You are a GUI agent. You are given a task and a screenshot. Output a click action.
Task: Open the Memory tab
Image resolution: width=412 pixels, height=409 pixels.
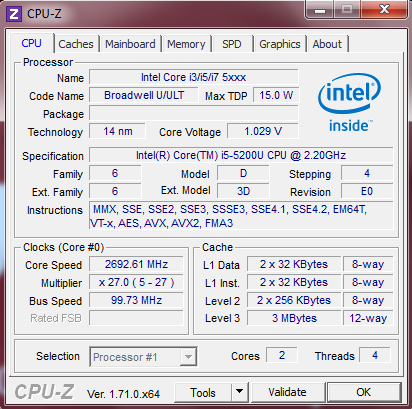pos(186,44)
